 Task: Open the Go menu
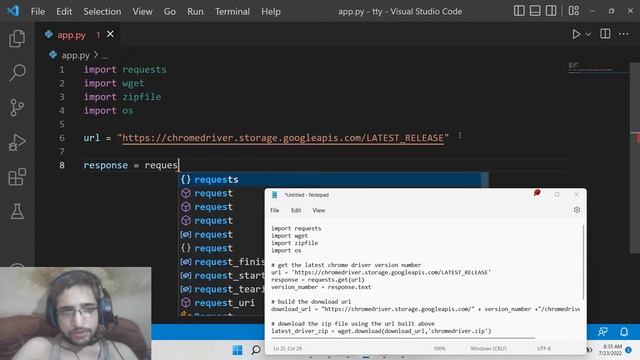(170, 11)
